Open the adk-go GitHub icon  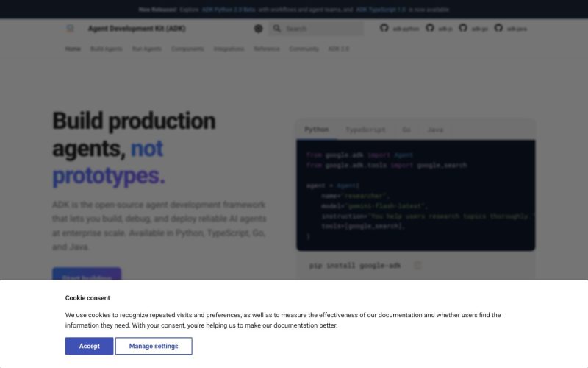463,28
